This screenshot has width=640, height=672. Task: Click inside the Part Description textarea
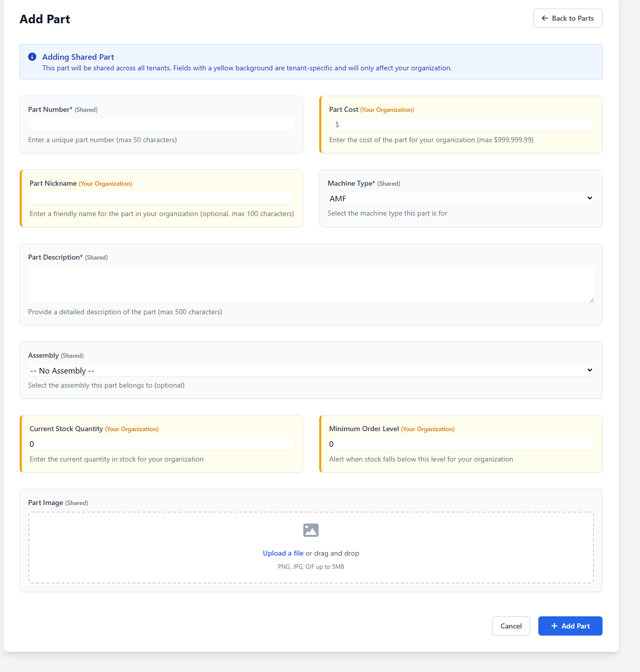(x=311, y=284)
